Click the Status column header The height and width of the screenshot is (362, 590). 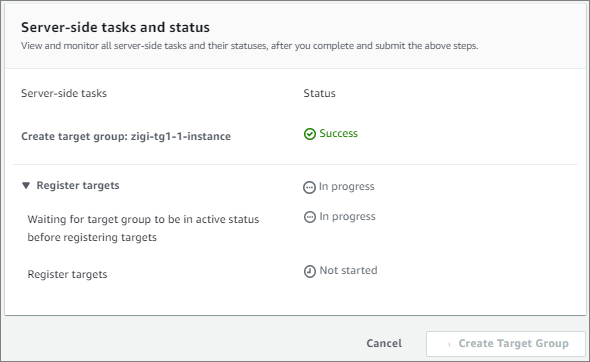pos(319,93)
